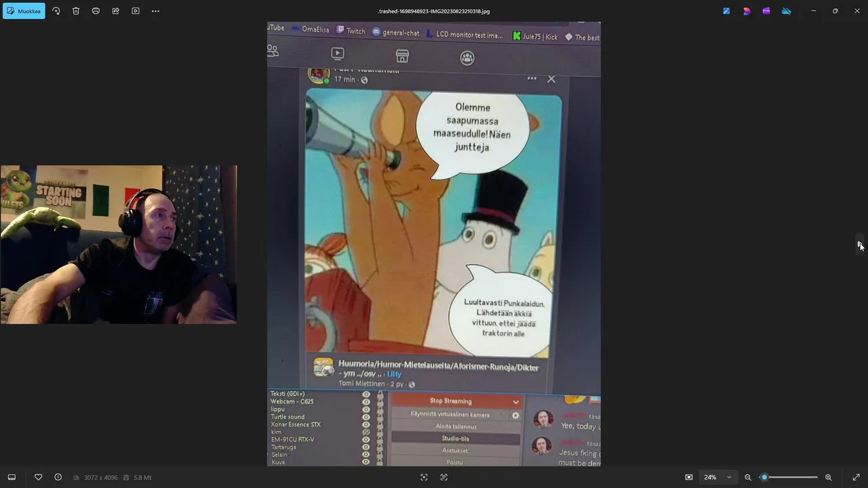
Task: Show file info with the info icon
Action: [x=58, y=477]
